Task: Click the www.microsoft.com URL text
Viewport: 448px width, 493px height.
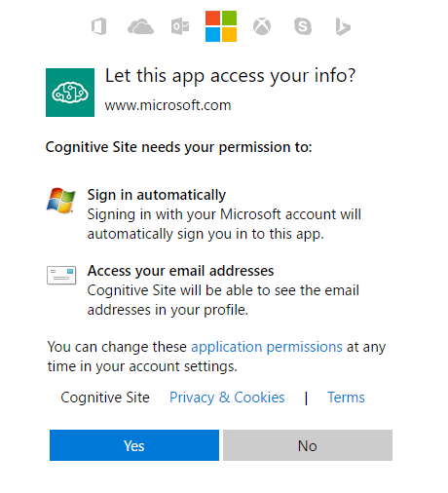Action: tap(168, 105)
